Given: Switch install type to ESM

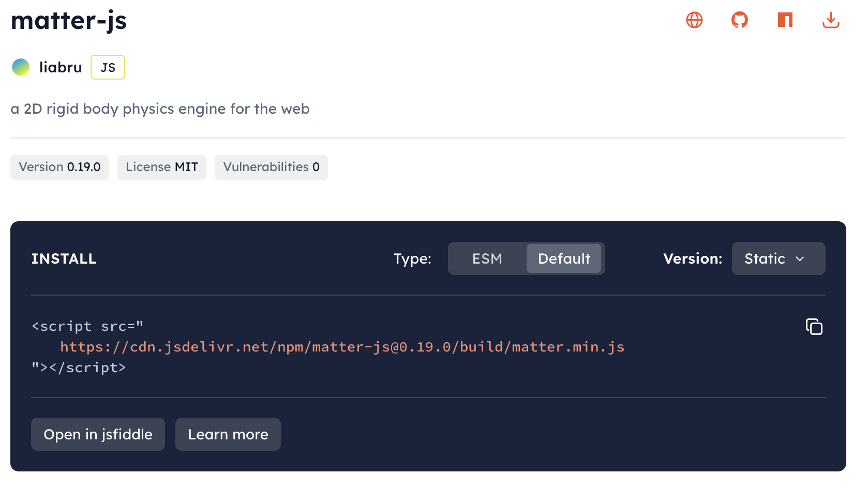Looking at the screenshot, I should click(x=487, y=258).
